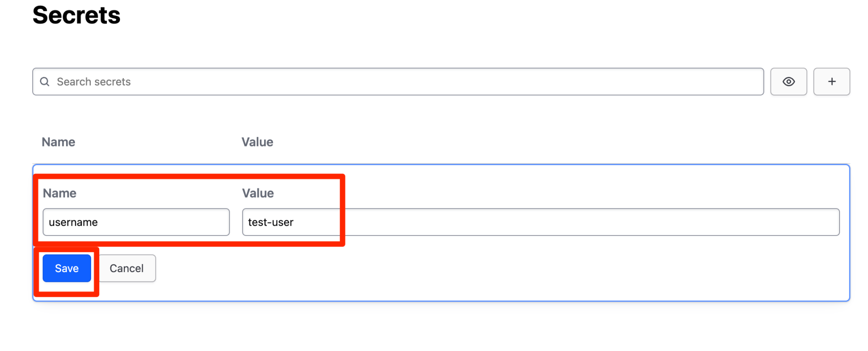Reveal hidden secret values via the eye button
The width and height of the screenshot is (868, 351).
(x=788, y=81)
